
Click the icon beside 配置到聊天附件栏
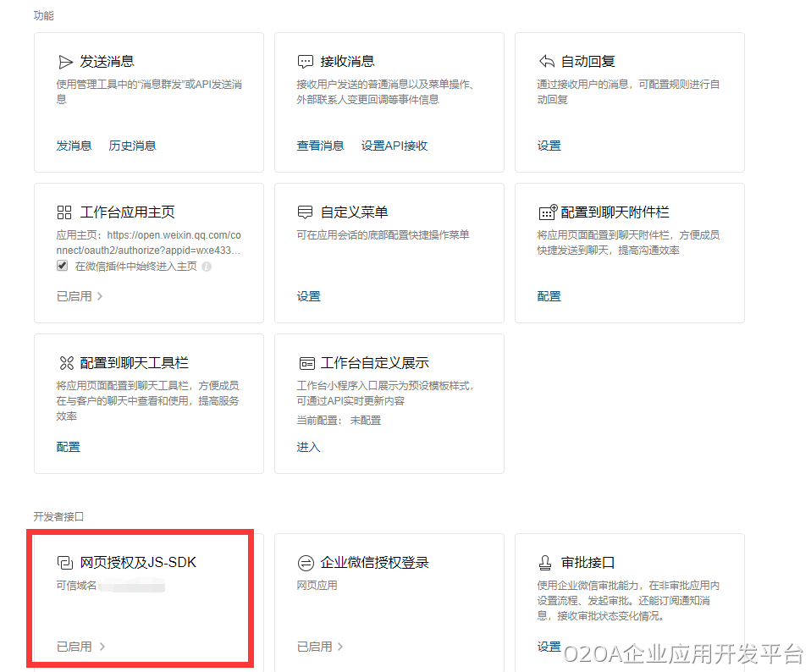[x=548, y=212]
